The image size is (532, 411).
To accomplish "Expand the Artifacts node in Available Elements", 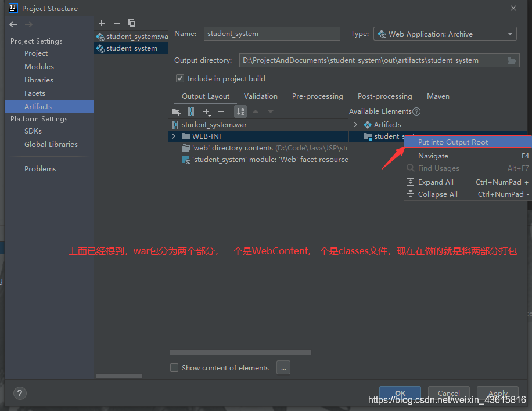I will click(x=355, y=125).
